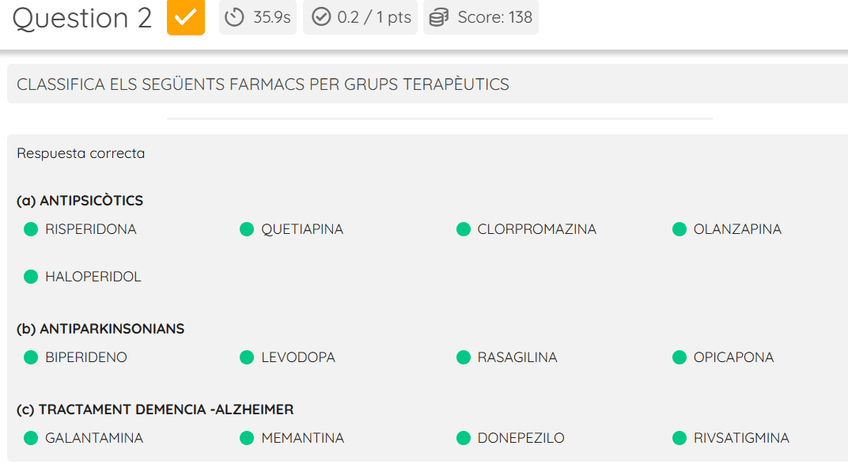Click the BIPERIDENO answer option

coord(86,358)
